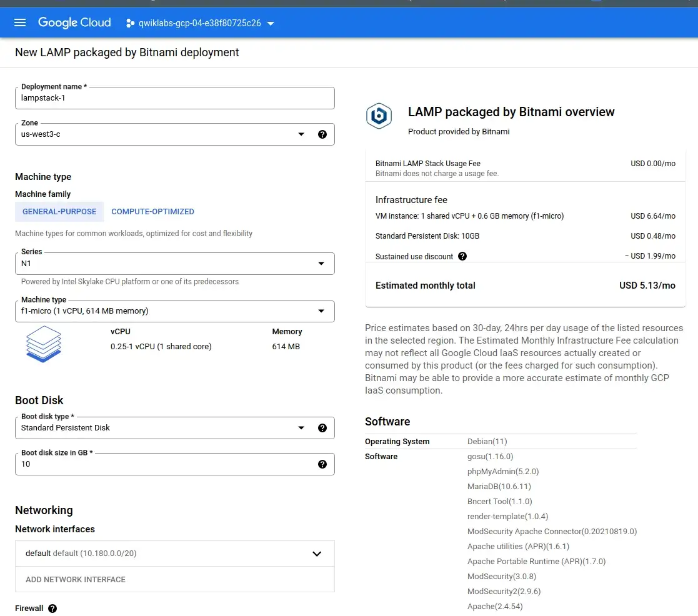Screen dimensions: 698x616
Task: Click the MariaDB(10.6.11) software entry
Action: 499,487
